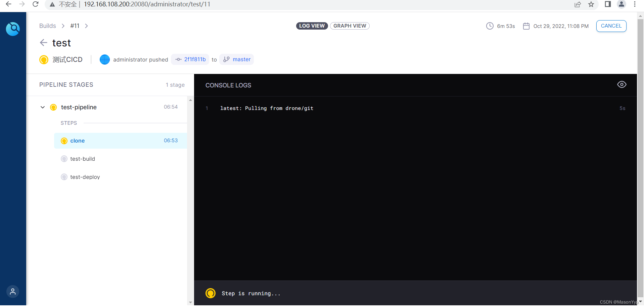
Task: Click the calendar icon near the build date
Action: coord(526,26)
